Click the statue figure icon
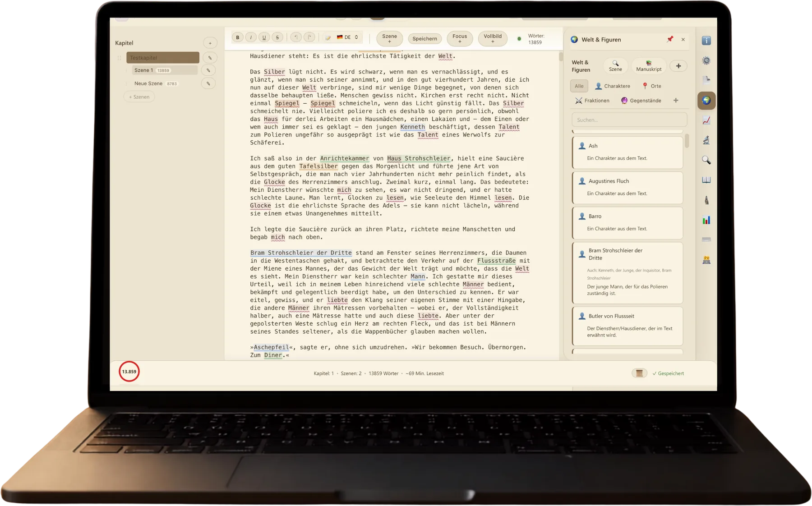812x506 pixels. [x=706, y=200]
